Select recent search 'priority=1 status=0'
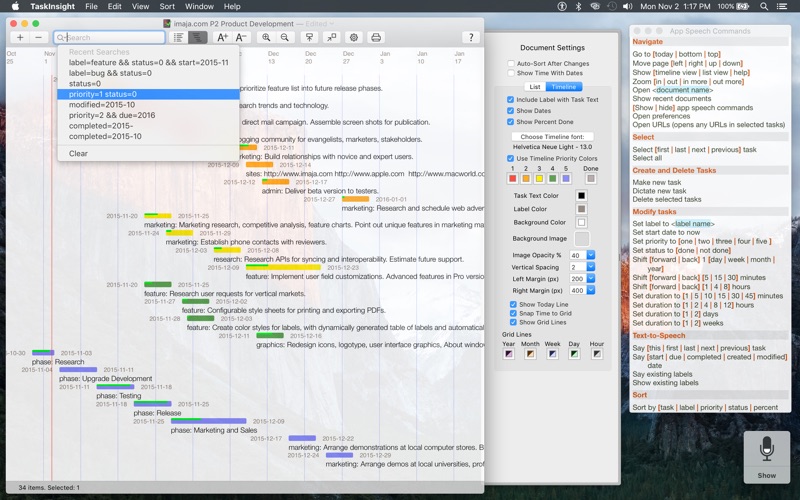Viewport: 800px width, 500px height. click(x=103, y=94)
